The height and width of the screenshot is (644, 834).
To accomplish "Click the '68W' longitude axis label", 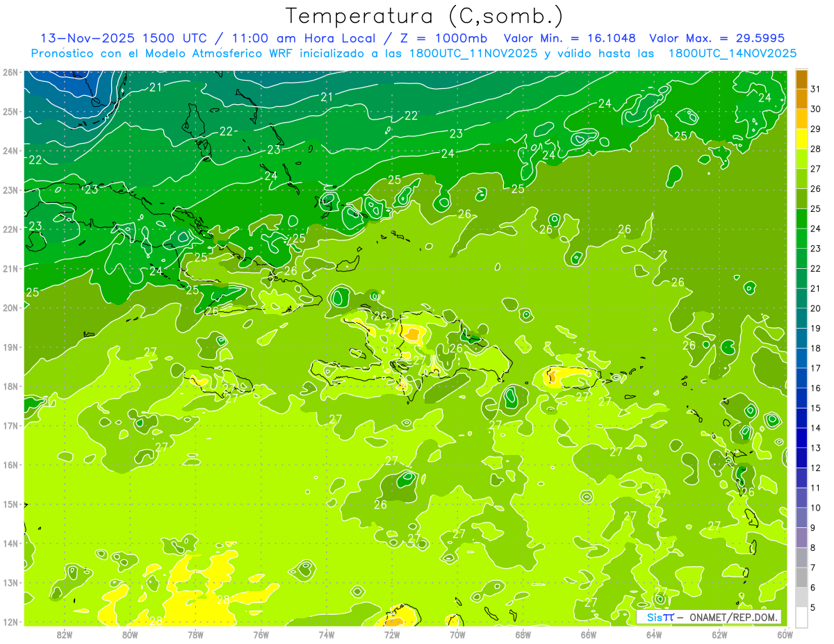I will 523,634.
